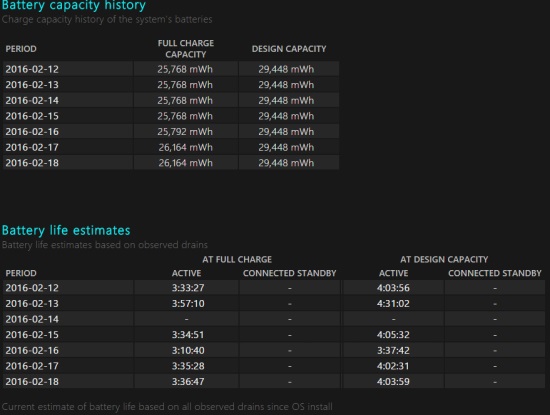Click the current estimate of battery life text
The height and width of the screenshot is (415, 550).
coord(167,407)
